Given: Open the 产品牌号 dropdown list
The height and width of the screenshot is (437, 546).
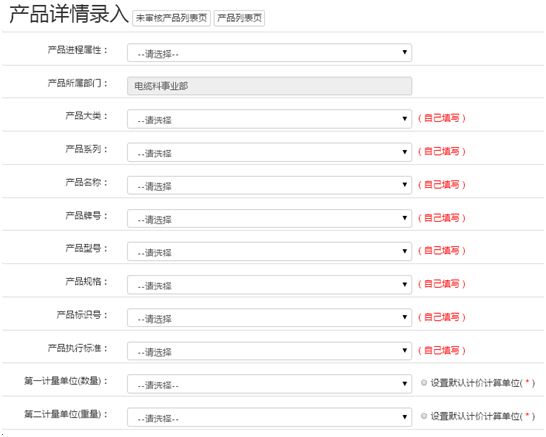Looking at the screenshot, I should [x=270, y=218].
